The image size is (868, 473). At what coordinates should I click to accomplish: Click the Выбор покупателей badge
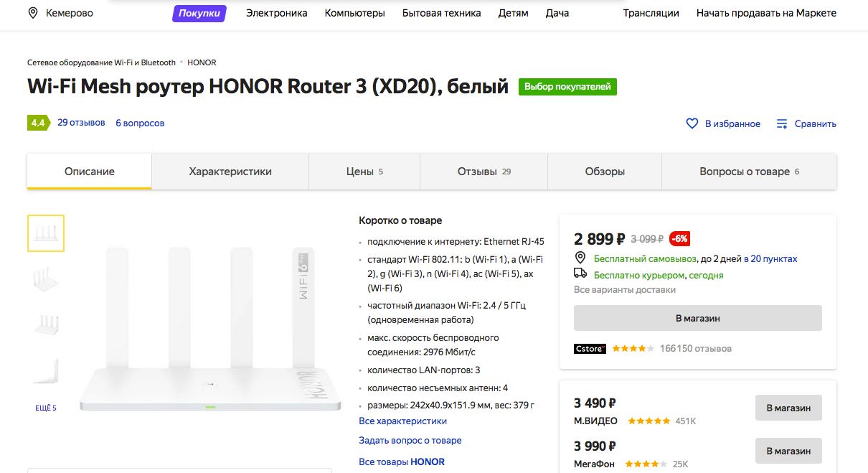click(x=567, y=87)
